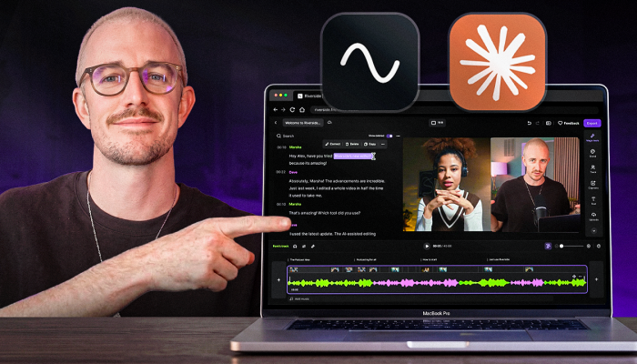Click Delete in the selection toolbar
Screen dimensions: 637x364
[352, 144]
